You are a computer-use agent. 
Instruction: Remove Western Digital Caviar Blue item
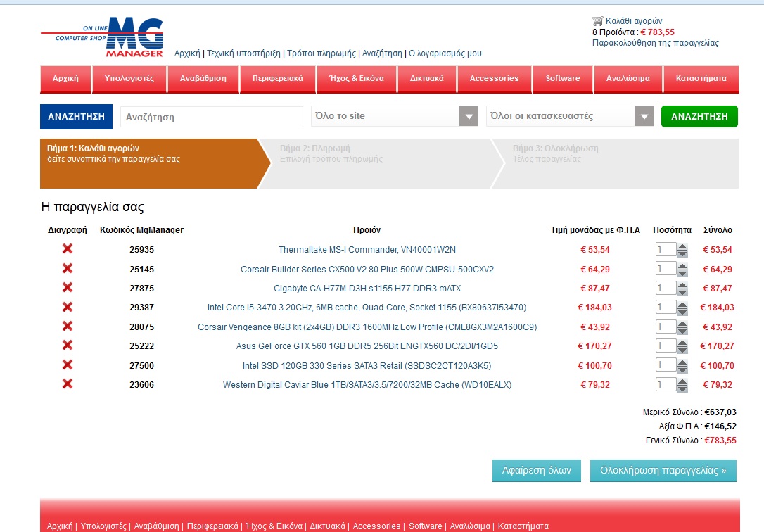tap(68, 384)
